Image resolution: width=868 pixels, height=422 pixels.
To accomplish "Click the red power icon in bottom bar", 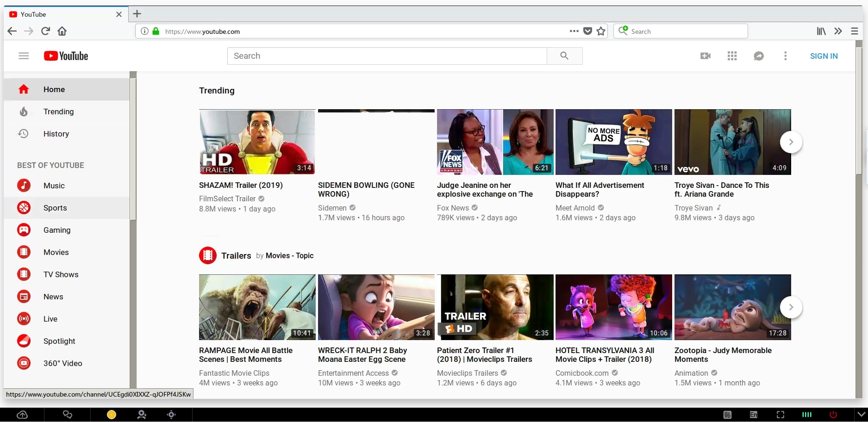I will (x=833, y=415).
